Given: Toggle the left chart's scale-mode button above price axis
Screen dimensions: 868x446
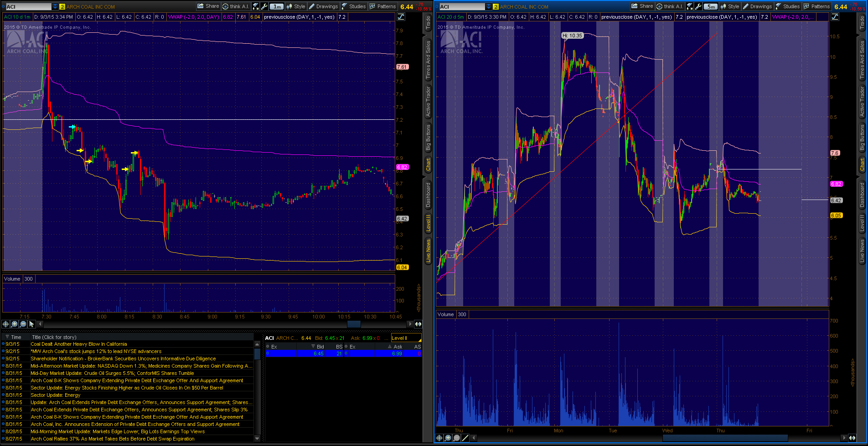Looking at the screenshot, I should click(x=401, y=17).
